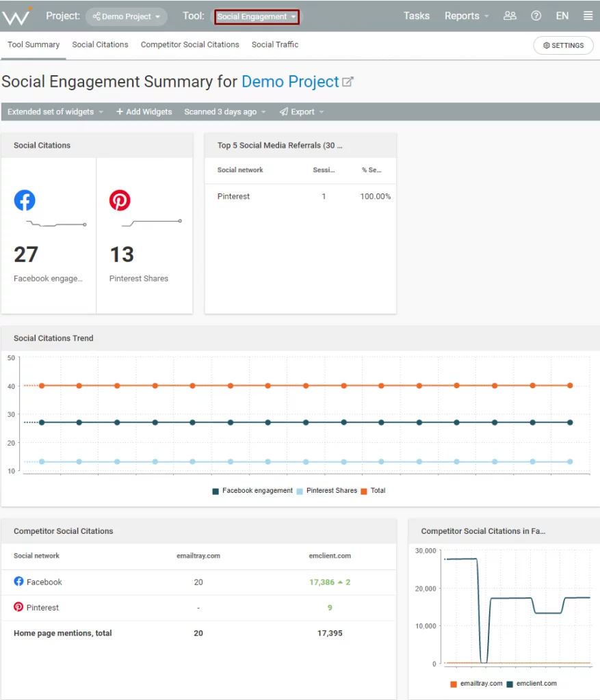Click the Social network column header in referrals

click(240, 170)
